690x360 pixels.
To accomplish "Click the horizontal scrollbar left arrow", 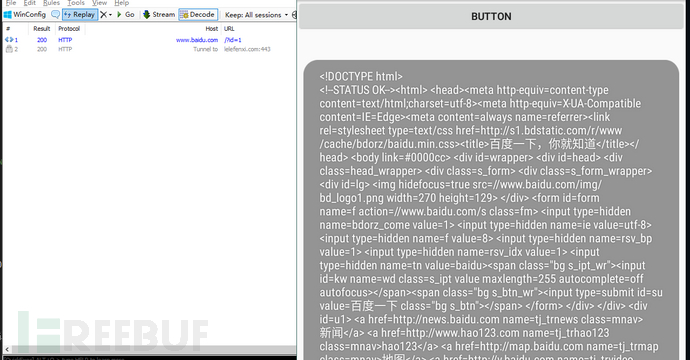I will [7, 349].
